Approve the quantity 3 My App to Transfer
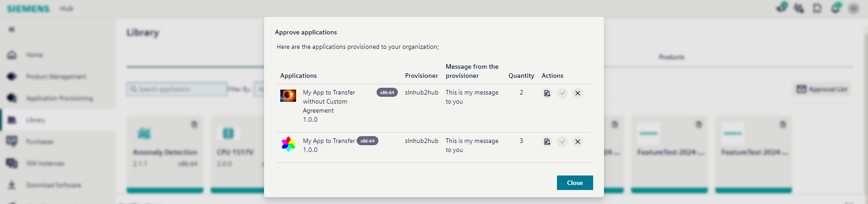The width and height of the screenshot is (868, 204). [562, 142]
